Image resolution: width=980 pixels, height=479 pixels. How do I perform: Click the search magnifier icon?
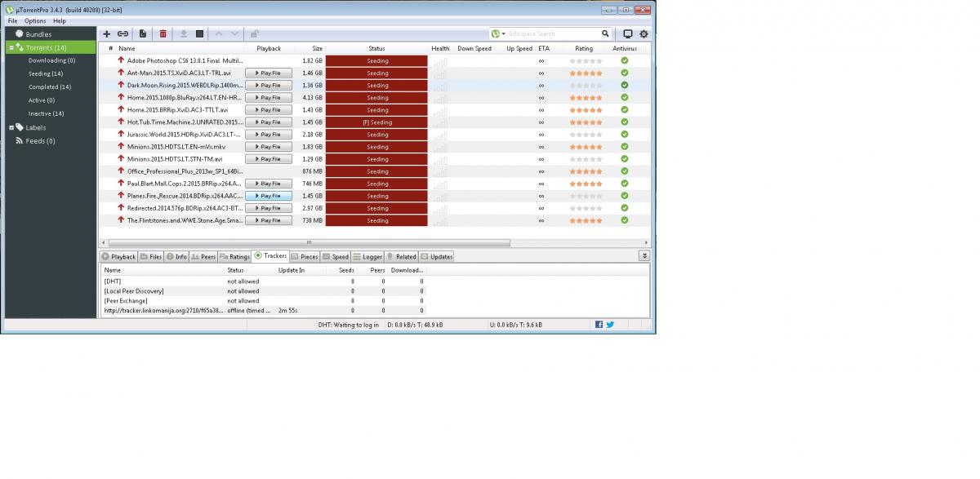point(605,33)
